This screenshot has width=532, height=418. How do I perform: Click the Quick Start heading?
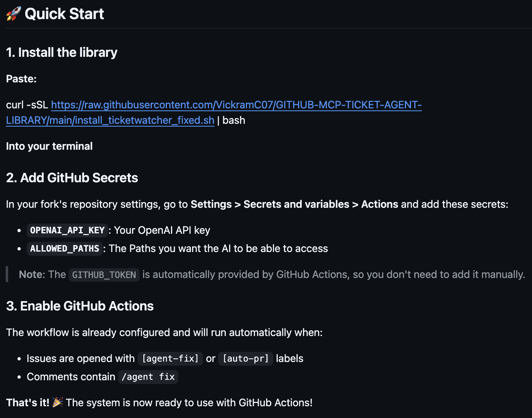point(64,14)
